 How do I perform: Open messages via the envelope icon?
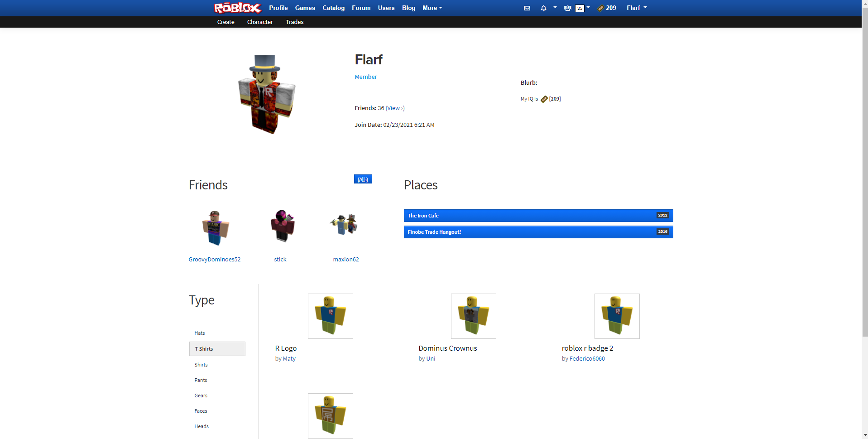[x=527, y=8]
